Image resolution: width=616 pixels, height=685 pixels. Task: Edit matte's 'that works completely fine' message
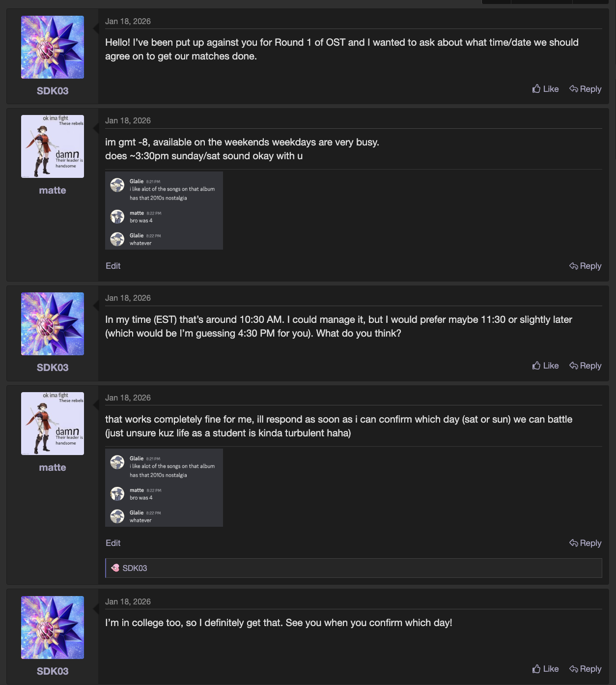[113, 543]
